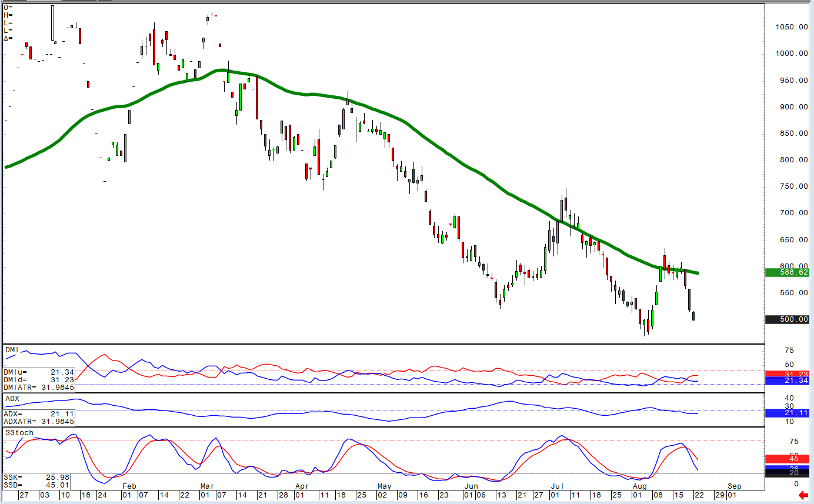The width and height of the screenshot is (814, 504).
Task: Select the black 500.00 last price tag
Action: pyautogui.click(x=786, y=319)
